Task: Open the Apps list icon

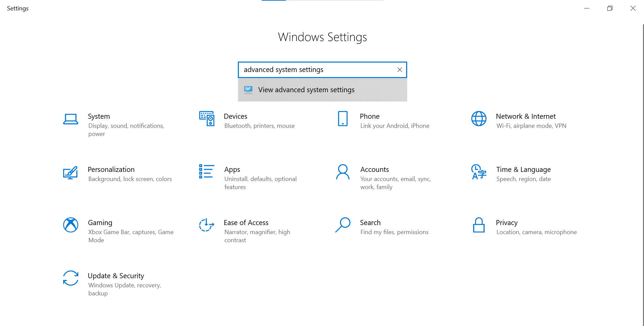Action: tap(207, 171)
